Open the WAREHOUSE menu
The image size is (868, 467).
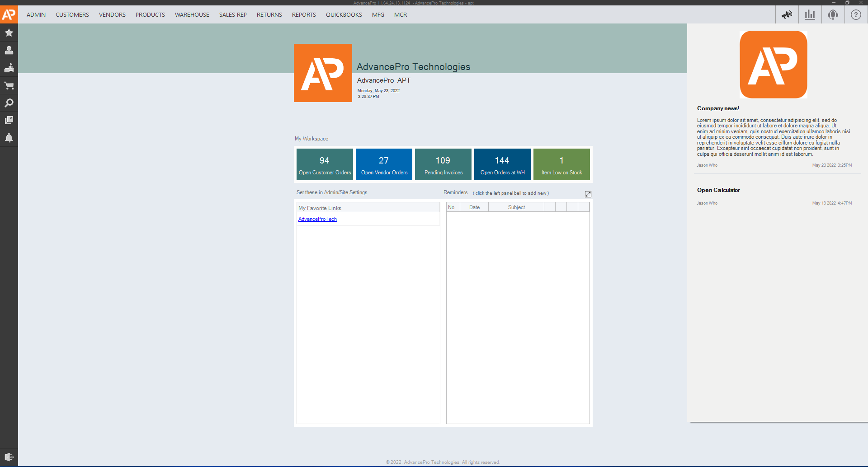point(192,15)
